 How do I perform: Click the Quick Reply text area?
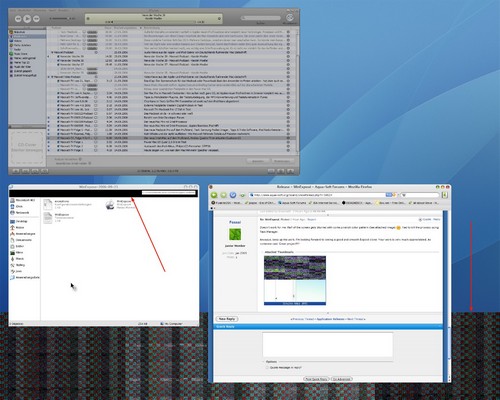pos(327,345)
